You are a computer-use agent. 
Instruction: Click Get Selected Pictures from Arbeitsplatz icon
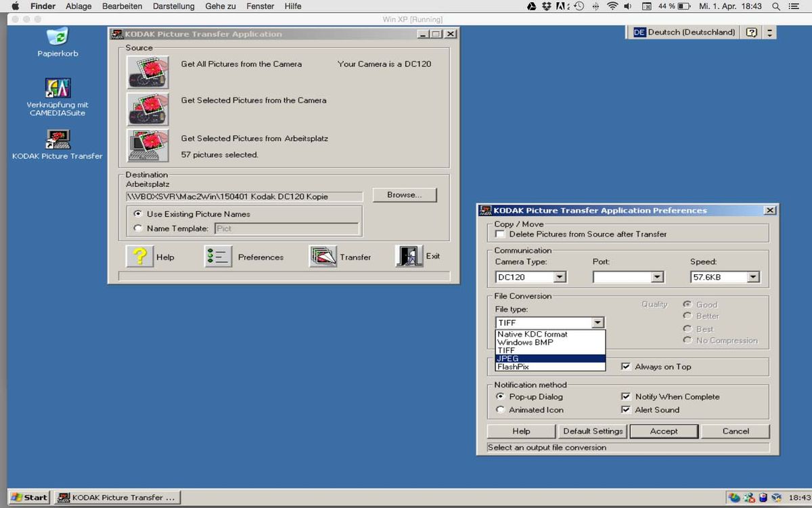(148, 145)
